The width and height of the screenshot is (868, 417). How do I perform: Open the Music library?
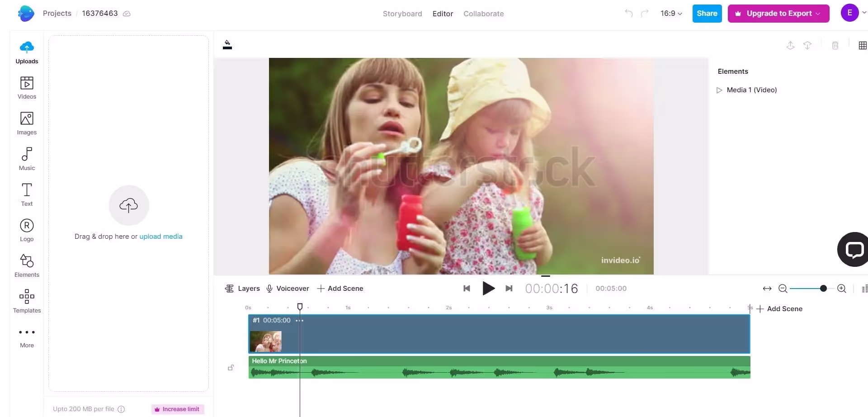(x=27, y=159)
